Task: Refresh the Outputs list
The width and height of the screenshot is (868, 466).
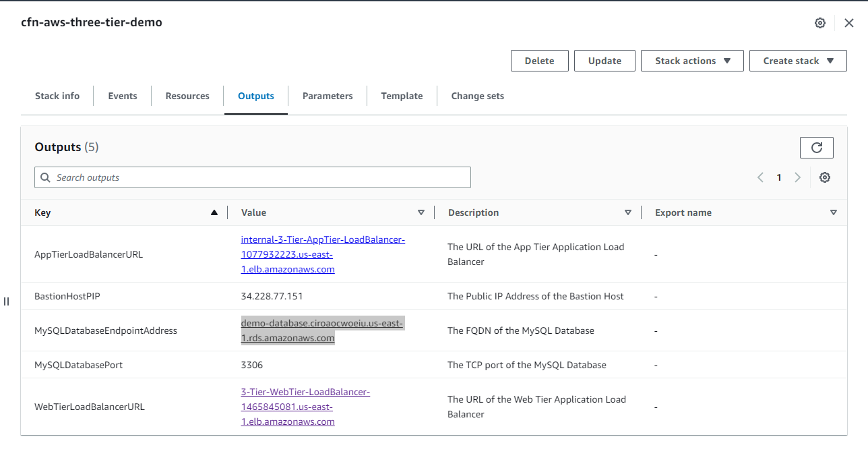Action: [817, 148]
